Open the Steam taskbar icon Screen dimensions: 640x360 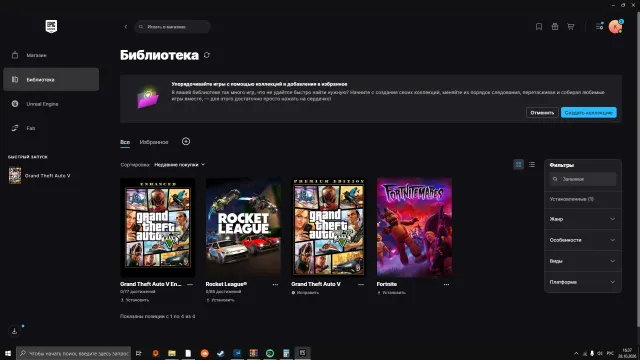coord(221,353)
